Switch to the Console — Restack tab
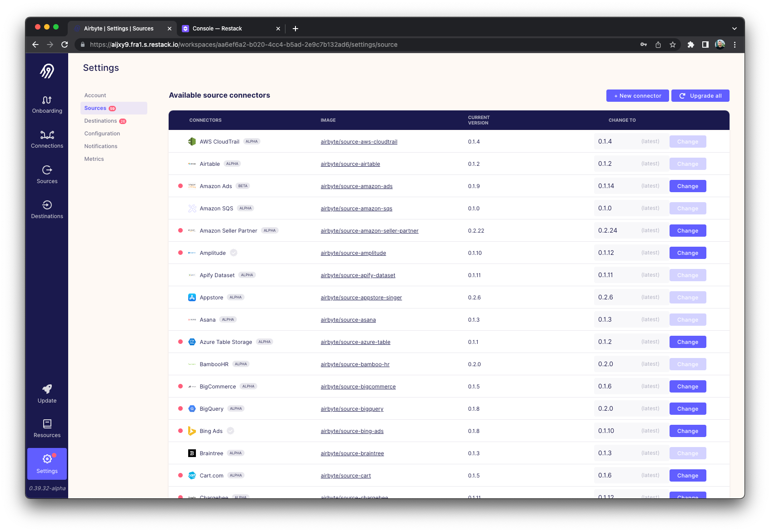This screenshot has height=532, width=770. (231, 29)
